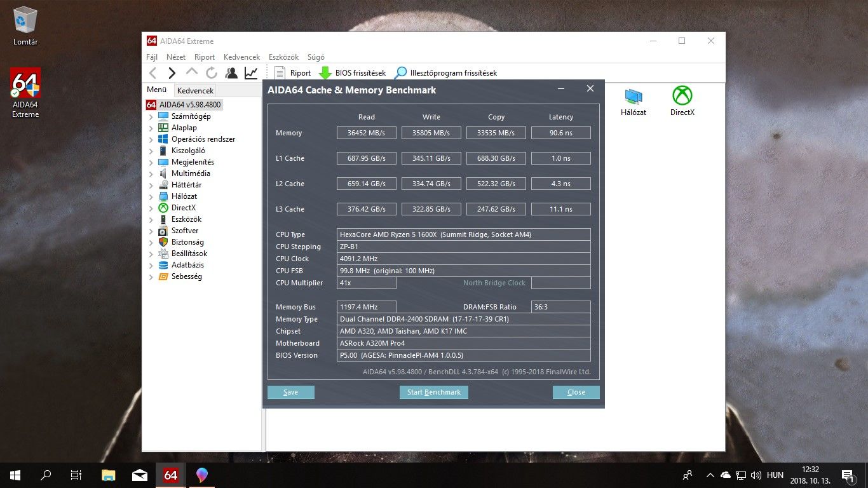Click the Save button in benchmark dialog
868x488 pixels.
point(291,392)
